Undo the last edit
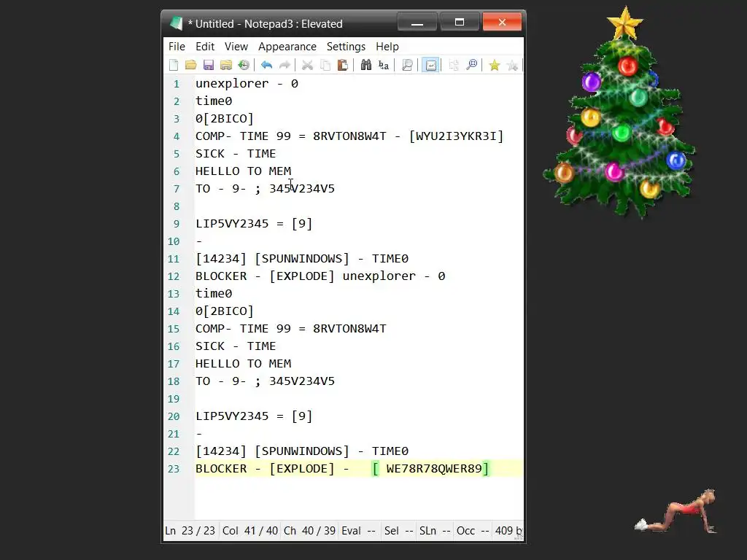Image resolution: width=747 pixels, height=560 pixels. [267, 65]
